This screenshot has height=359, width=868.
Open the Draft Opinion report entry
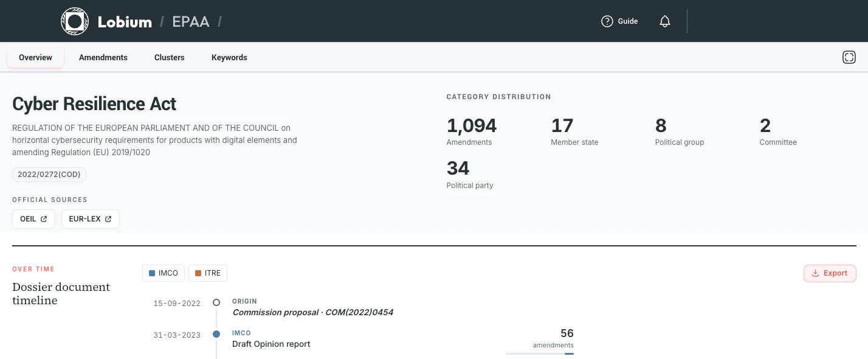(x=271, y=344)
